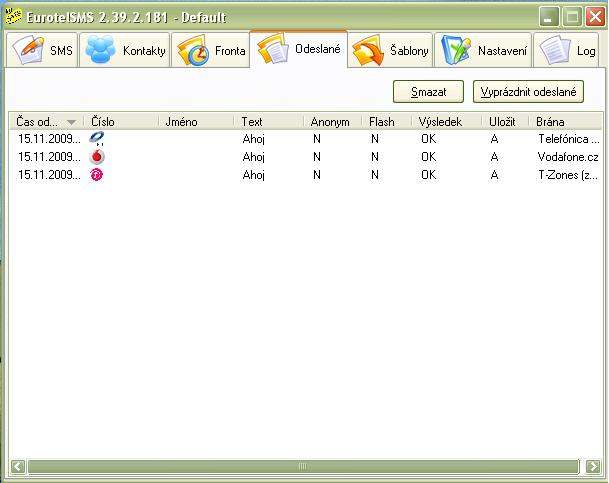Click the T-Mobile operator icon in third row
609x483 pixels.
coord(96,175)
